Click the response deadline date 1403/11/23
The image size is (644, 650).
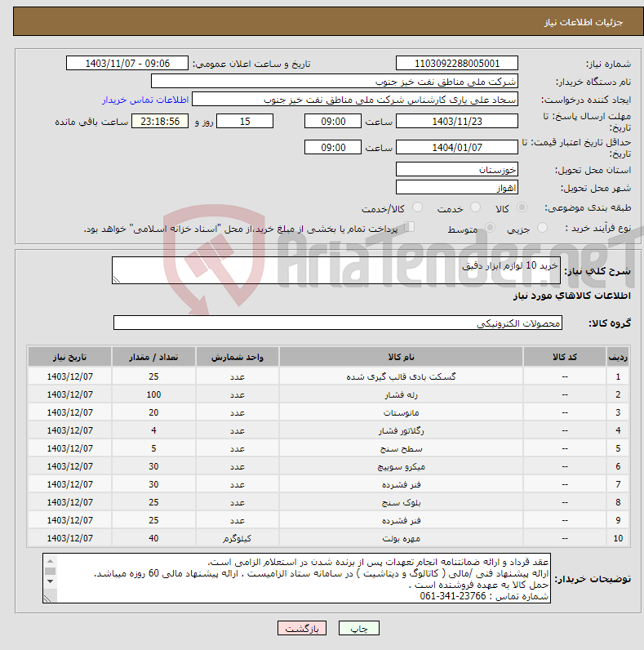457,121
